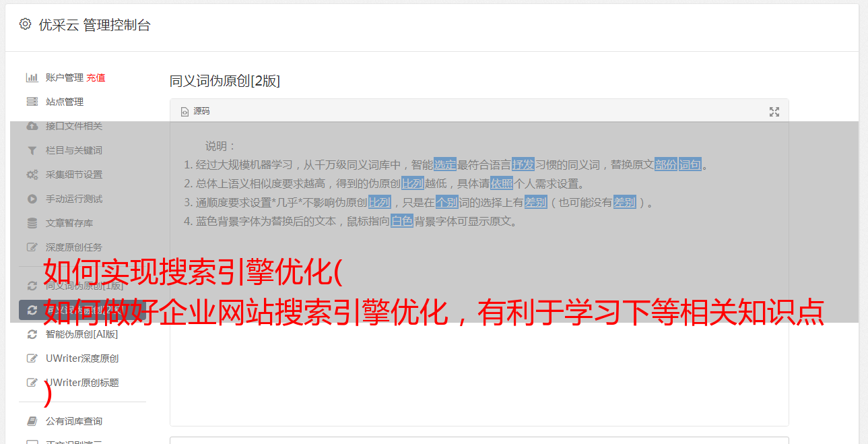Click the highlighted word 选定 in the text
This screenshot has width=868, height=444.
[445, 164]
